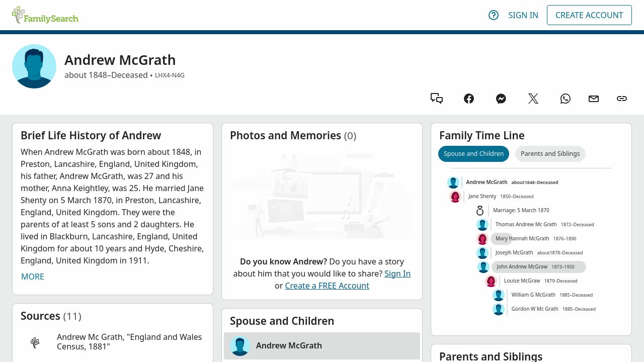Click the Sign In link in memories

397,274
